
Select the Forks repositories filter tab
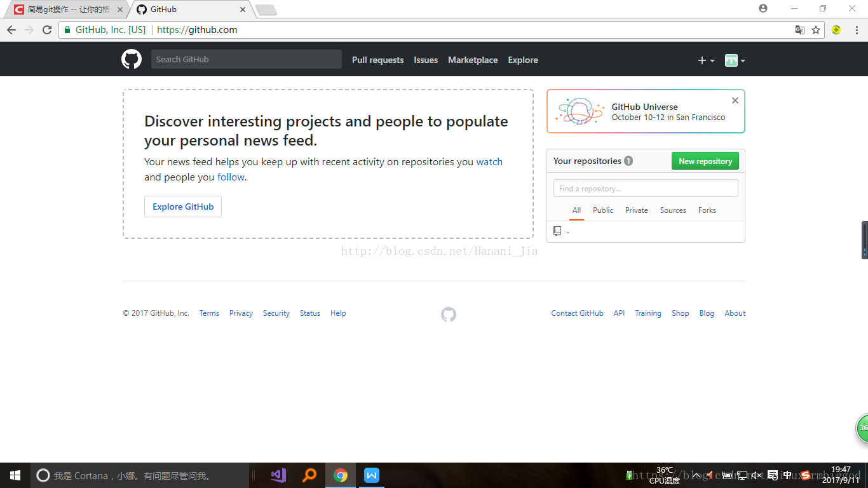tap(707, 210)
